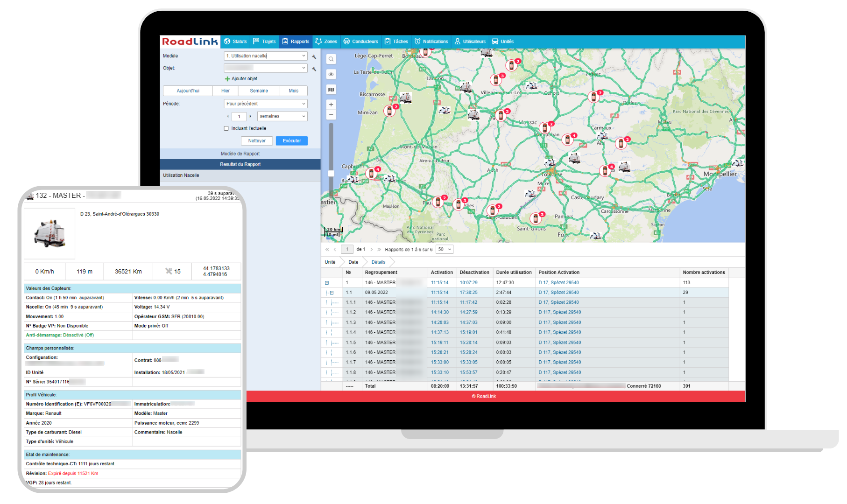The width and height of the screenshot is (847, 504).
Task: Open the Modèle dropdown Utilisation nacelle
Action: tap(266, 56)
